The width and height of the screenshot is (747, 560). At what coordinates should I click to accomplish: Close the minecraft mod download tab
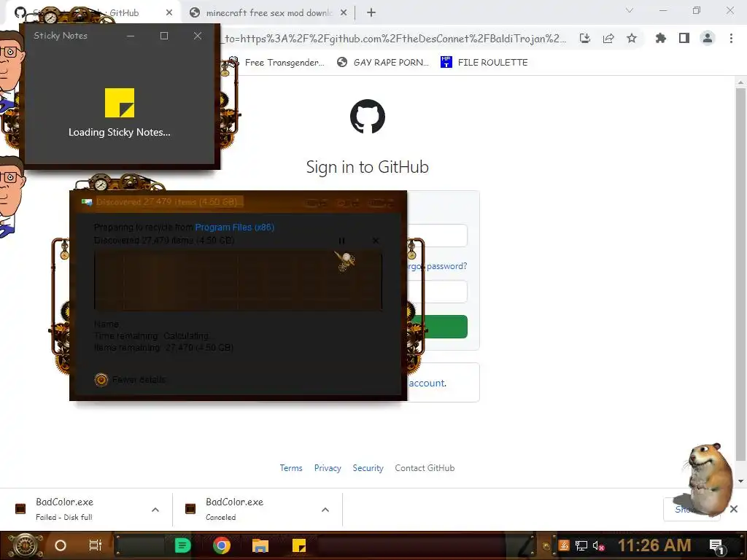[x=344, y=13]
